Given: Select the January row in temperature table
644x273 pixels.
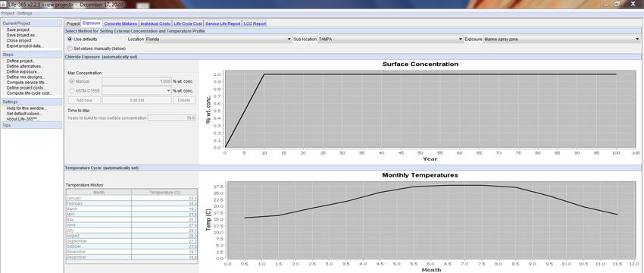Looking at the screenshot, I should [x=131, y=198].
